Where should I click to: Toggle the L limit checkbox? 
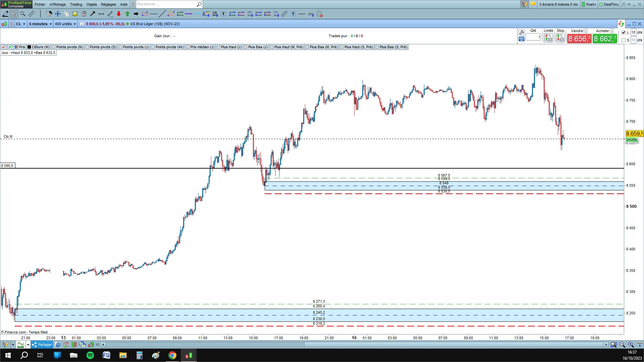coord(624,33)
